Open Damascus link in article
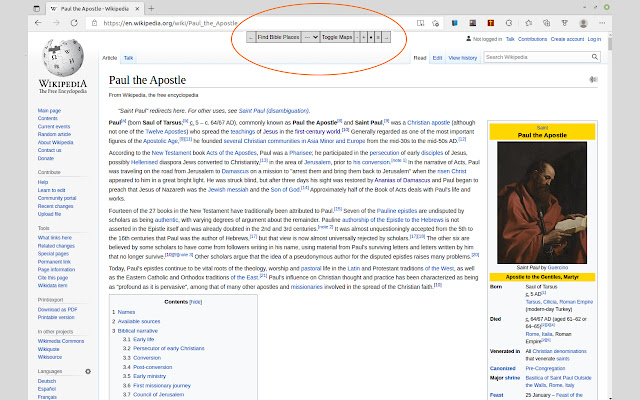640x400 pixels. pos(235,171)
